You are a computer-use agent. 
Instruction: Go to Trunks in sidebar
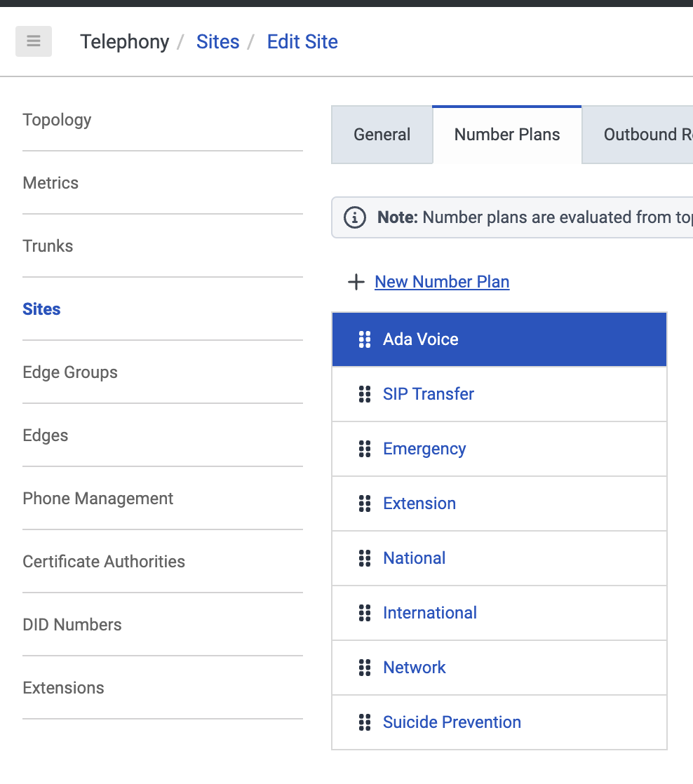[48, 246]
